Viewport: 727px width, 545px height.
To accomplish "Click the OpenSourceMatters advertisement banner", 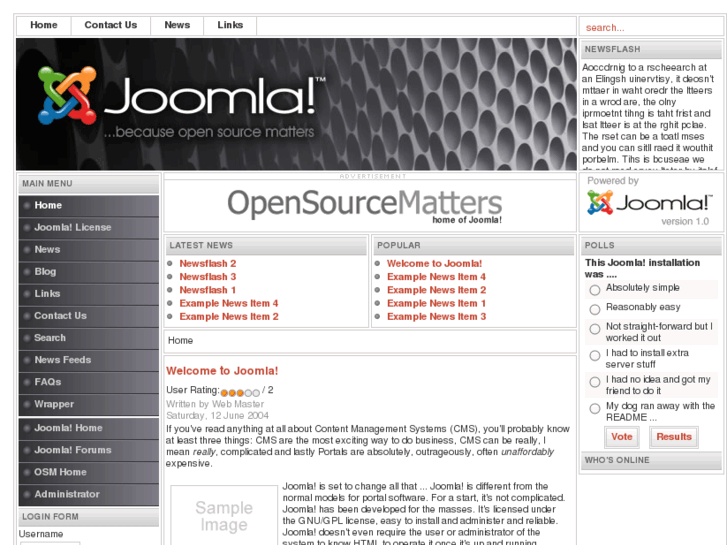I will click(x=364, y=205).
